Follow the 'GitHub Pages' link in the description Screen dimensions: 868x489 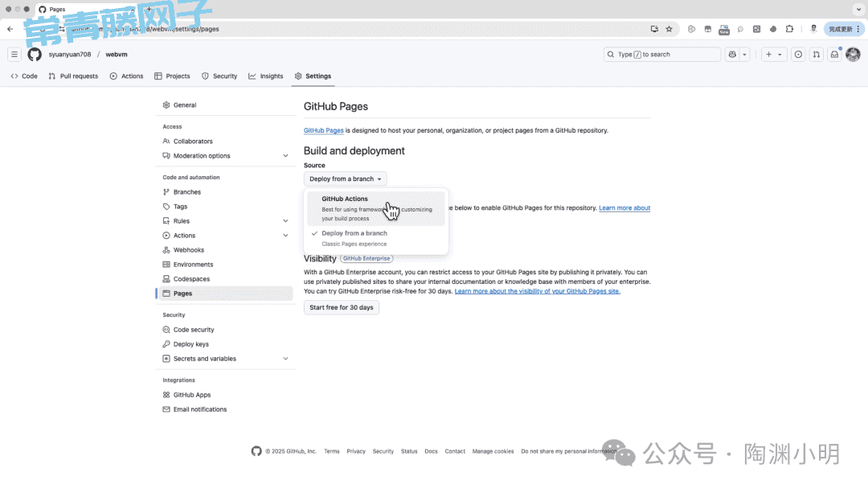(324, 131)
